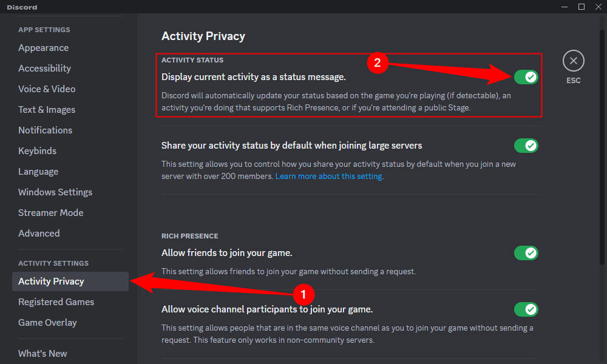
Task: Open Windows Settings section
Action: 55,192
